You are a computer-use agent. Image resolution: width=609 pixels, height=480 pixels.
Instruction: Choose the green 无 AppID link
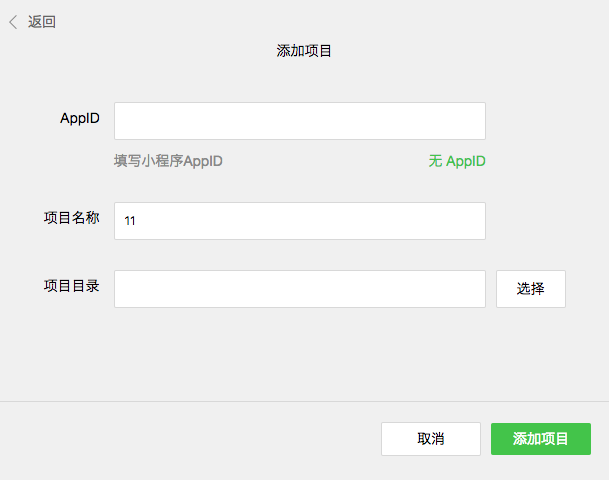457,161
